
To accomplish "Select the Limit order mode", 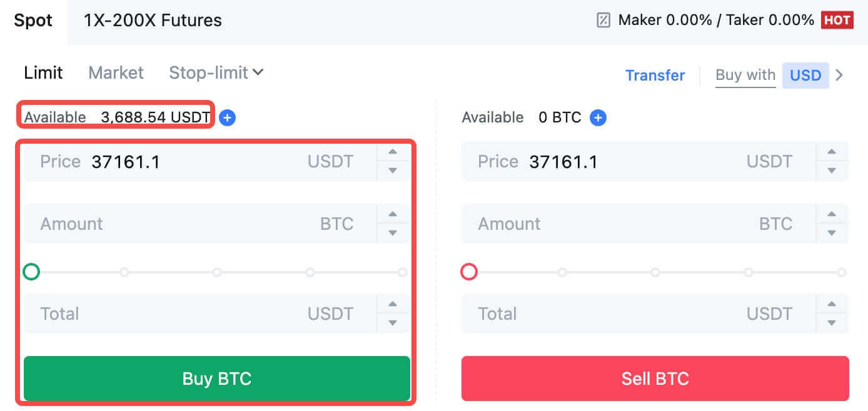I will coord(43,72).
